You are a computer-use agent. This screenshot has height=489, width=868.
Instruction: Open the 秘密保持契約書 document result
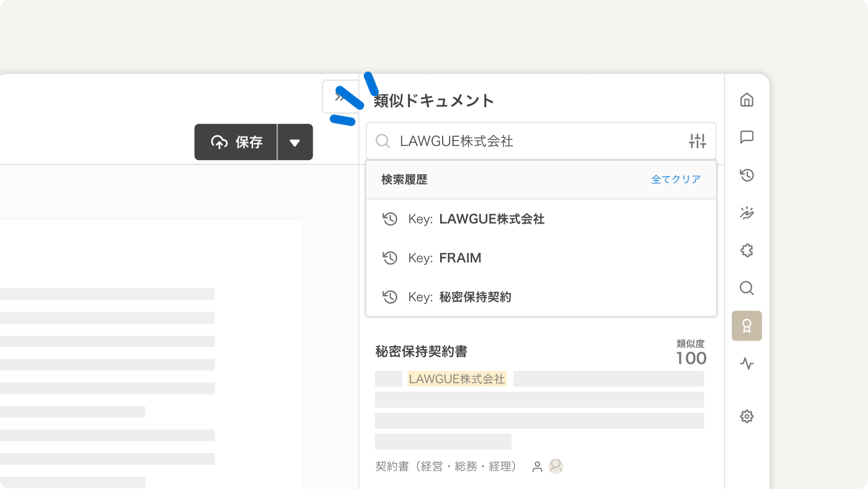pos(422,352)
